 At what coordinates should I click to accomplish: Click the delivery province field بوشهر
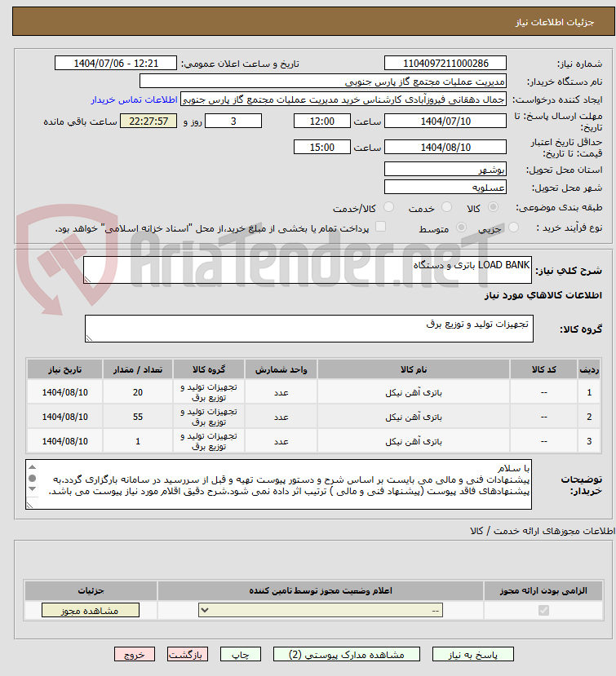[x=445, y=170]
